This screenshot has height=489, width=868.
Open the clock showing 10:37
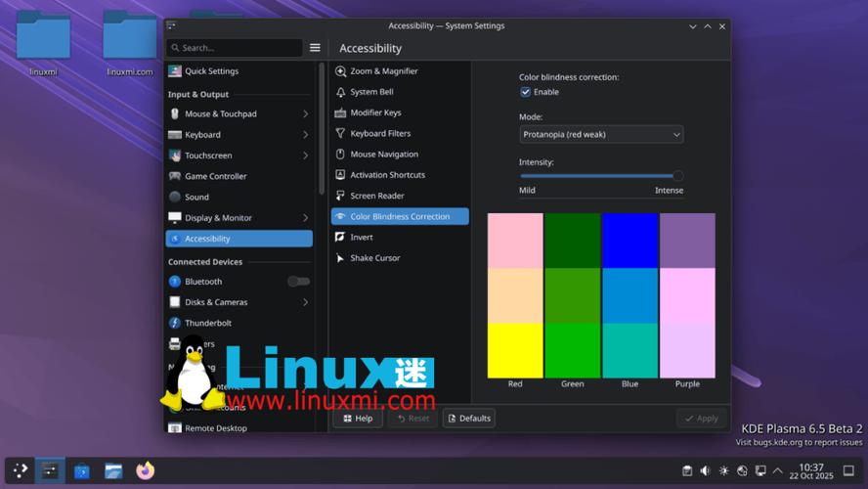click(x=811, y=471)
